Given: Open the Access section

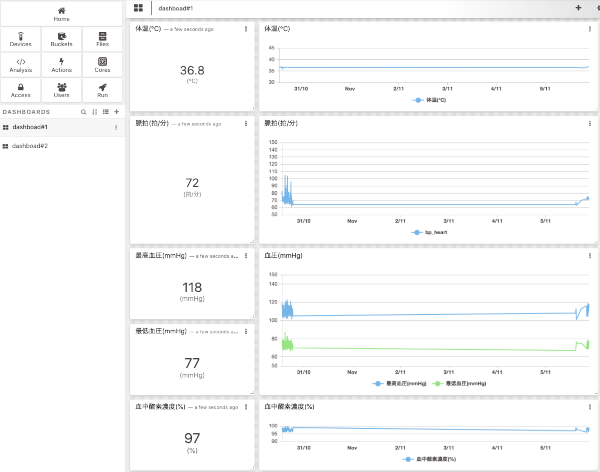Looking at the screenshot, I should pyautogui.click(x=21, y=90).
